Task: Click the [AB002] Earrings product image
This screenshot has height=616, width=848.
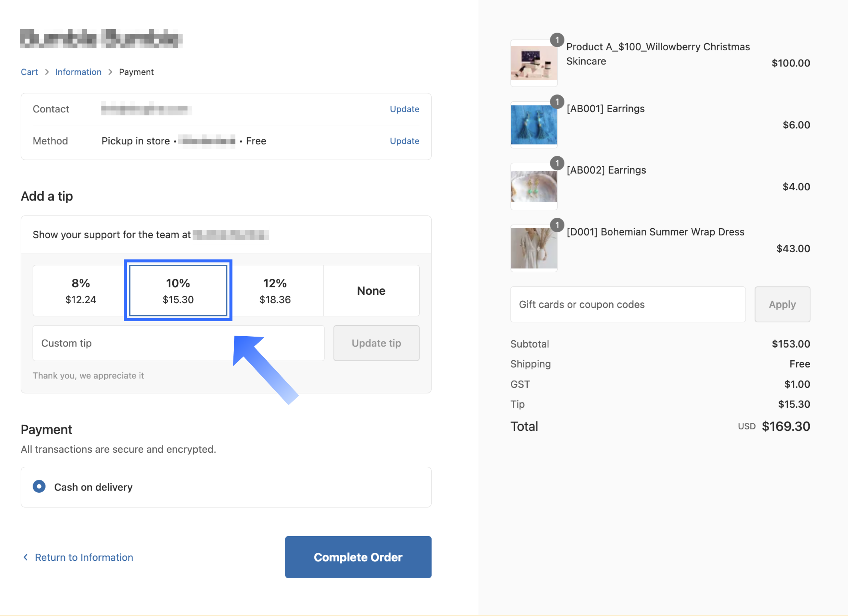Action: click(x=533, y=186)
